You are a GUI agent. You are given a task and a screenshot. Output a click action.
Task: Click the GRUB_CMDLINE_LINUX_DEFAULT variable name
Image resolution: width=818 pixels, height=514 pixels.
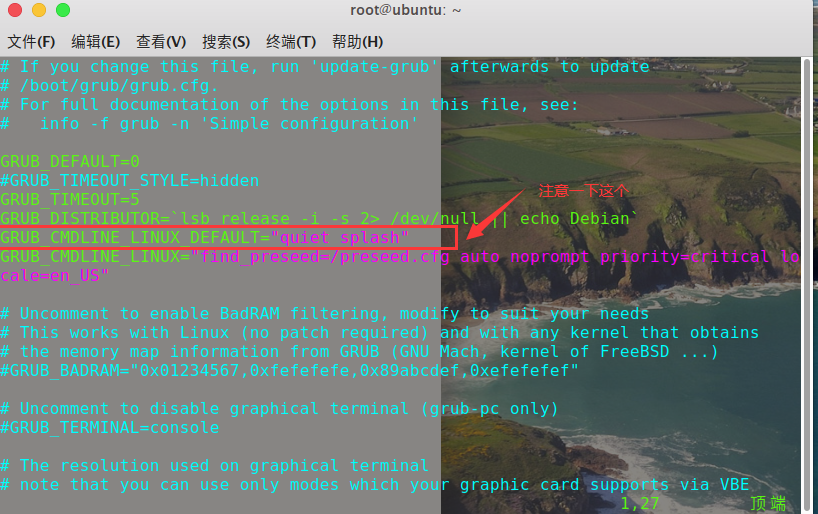pyautogui.click(x=130, y=237)
